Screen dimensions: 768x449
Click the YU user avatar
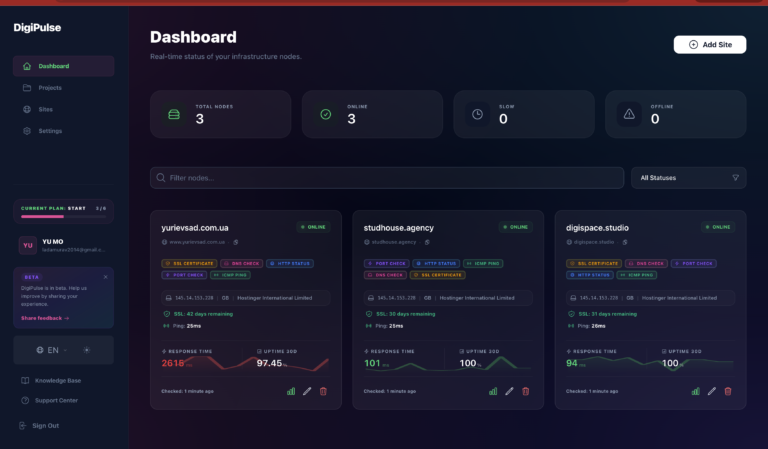pos(28,245)
